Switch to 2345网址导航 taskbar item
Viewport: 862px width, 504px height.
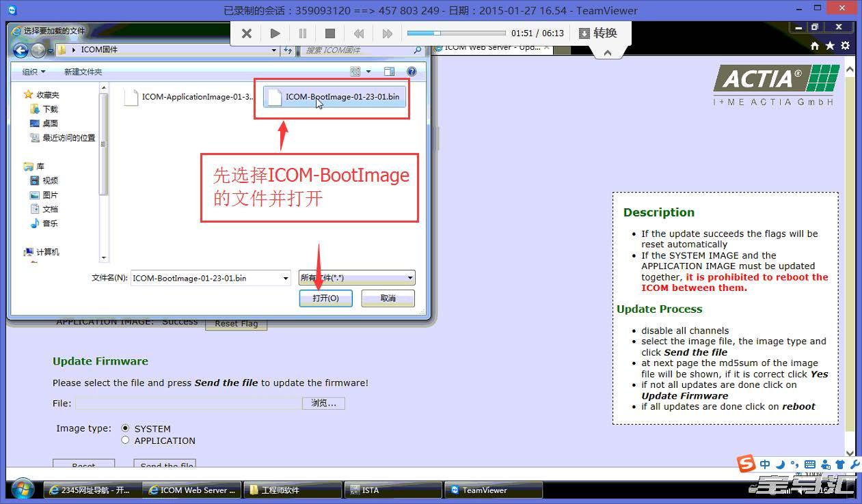(91, 490)
